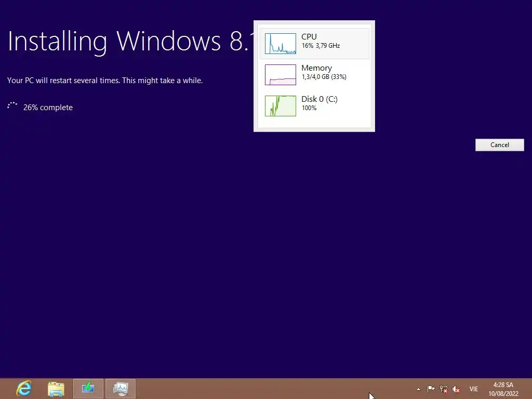Click the '16% 3,79 GHz' CPU value
Screen dimensions: 532x399
pyautogui.click(x=321, y=46)
